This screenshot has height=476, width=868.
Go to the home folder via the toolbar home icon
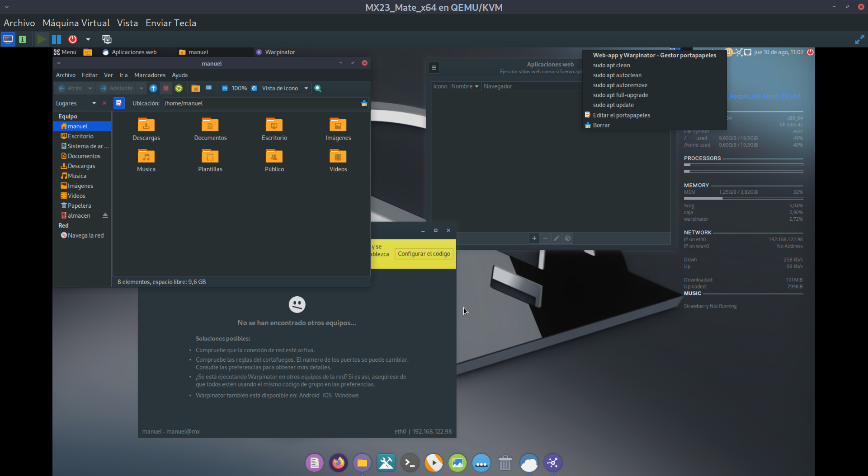tap(196, 88)
